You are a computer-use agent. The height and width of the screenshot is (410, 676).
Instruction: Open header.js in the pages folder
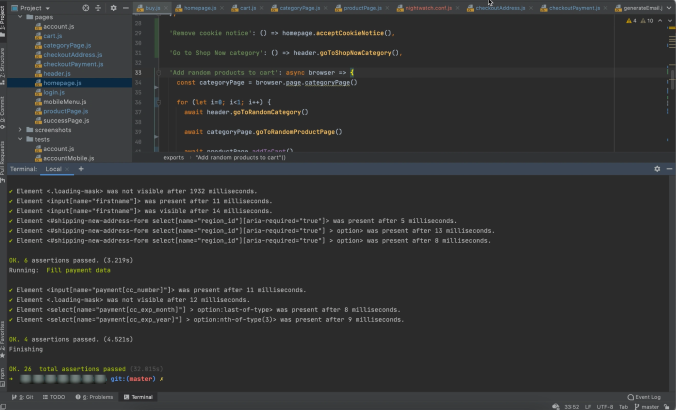56,73
